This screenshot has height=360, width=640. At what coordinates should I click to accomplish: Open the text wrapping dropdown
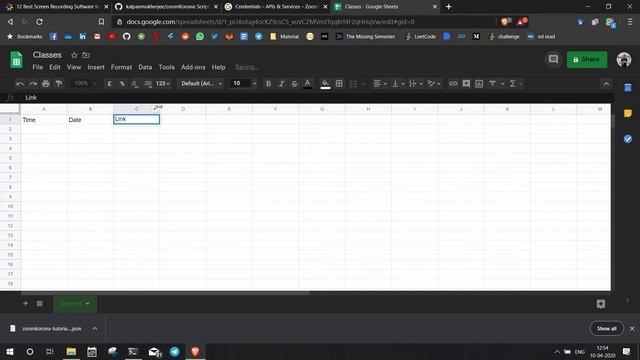[416, 84]
